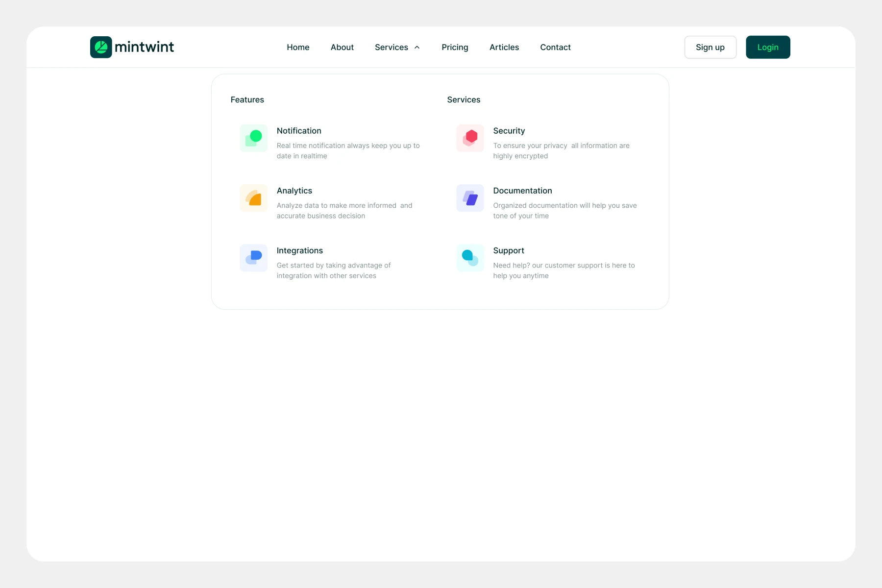This screenshot has height=588, width=882.
Task: Go to the Home page
Action: click(x=298, y=48)
